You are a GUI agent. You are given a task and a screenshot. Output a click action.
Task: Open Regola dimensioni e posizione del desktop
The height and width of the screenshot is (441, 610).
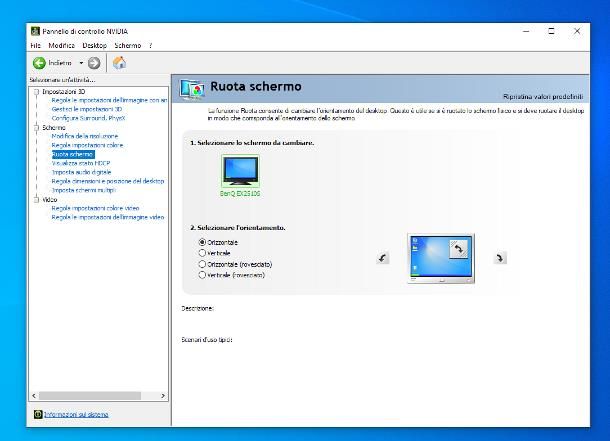[108, 181]
